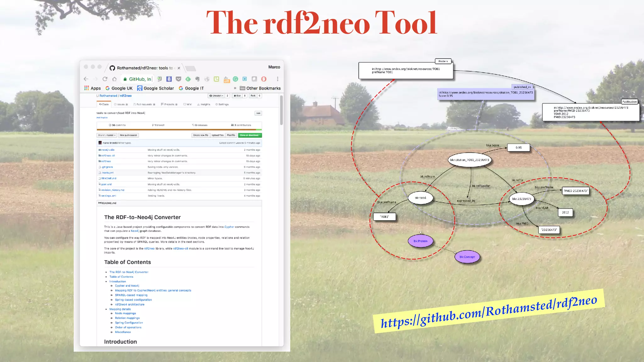
Task: Switch to the Issues tab
Action: 121,104
